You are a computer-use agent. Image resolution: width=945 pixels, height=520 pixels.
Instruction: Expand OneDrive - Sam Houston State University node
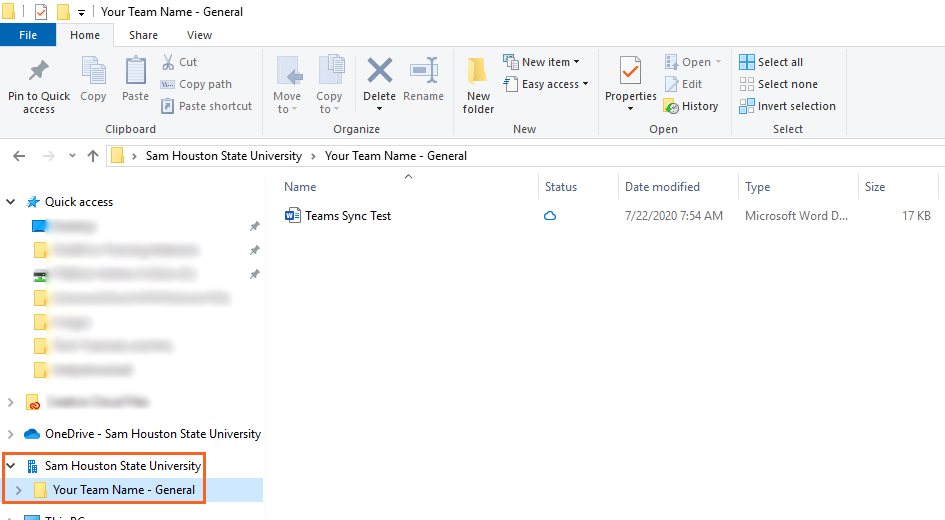pos(11,434)
